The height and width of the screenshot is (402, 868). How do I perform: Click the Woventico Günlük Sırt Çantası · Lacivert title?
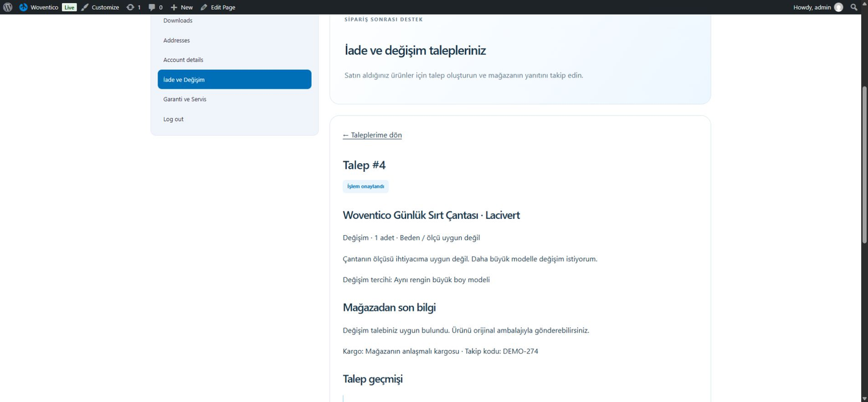click(432, 215)
